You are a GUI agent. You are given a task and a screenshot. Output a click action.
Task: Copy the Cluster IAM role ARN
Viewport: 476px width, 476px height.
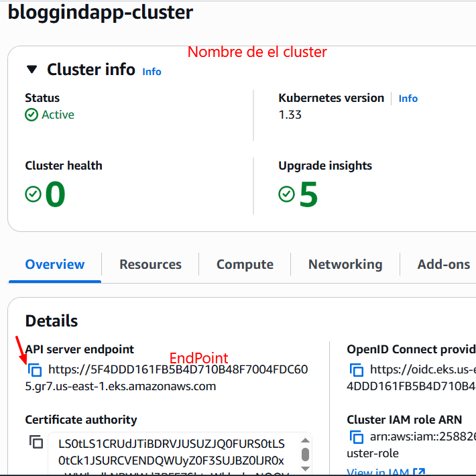[x=357, y=437]
